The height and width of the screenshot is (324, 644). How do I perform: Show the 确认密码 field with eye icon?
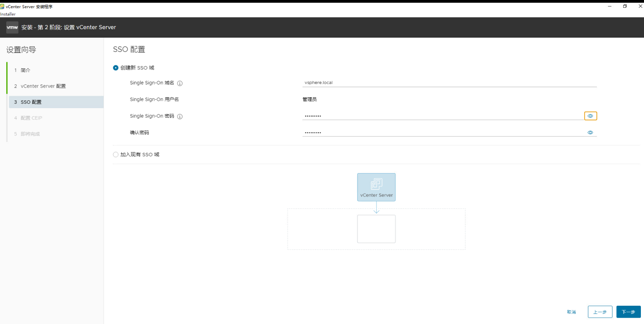click(590, 133)
